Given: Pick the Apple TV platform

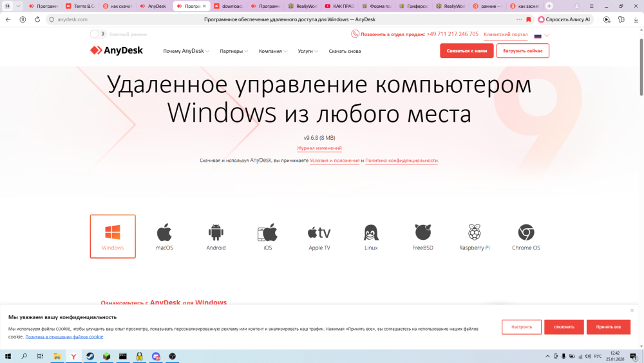Looking at the screenshot, I should tap(319, 237).
